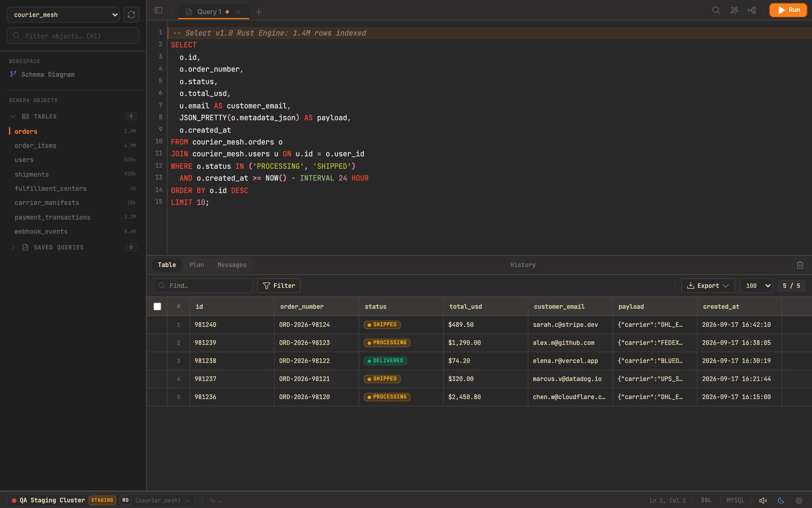The height and width of the screenshot is (508, 812).
Task: Click the FEDEX payload cell
Action: tap(655, 343)
